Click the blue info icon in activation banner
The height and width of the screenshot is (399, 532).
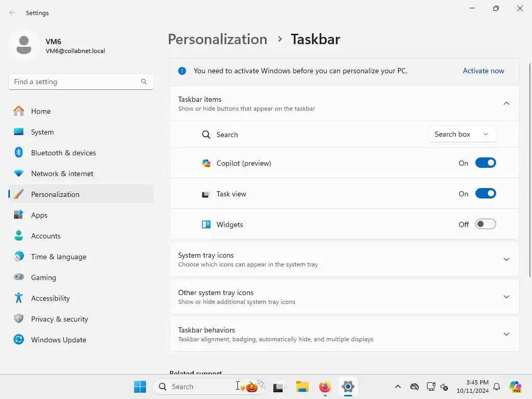pyautogui.click(x=182, y=71)
